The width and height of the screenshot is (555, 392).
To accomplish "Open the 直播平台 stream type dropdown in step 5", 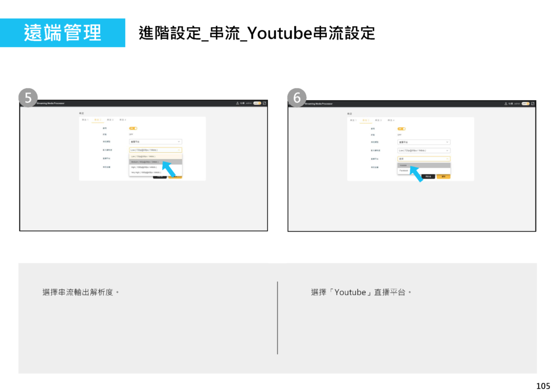I will tap(155, 142).
